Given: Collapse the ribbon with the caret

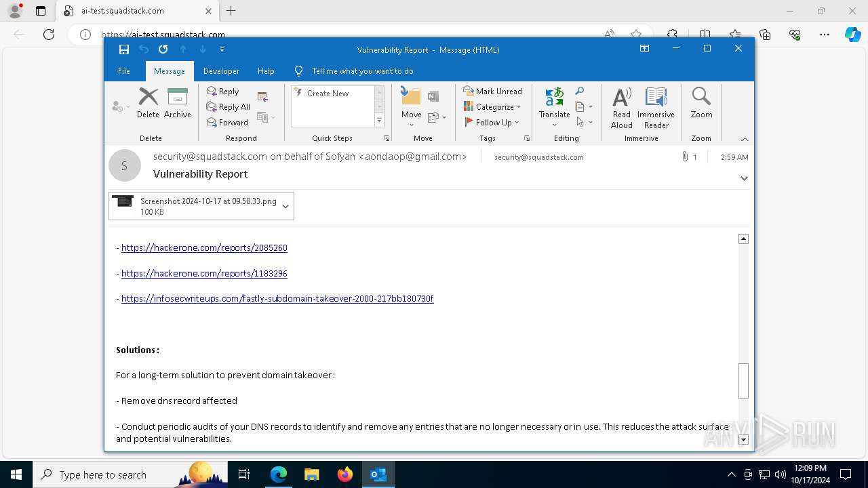Looking at the screenshot, I should click(x=745, y=139).
